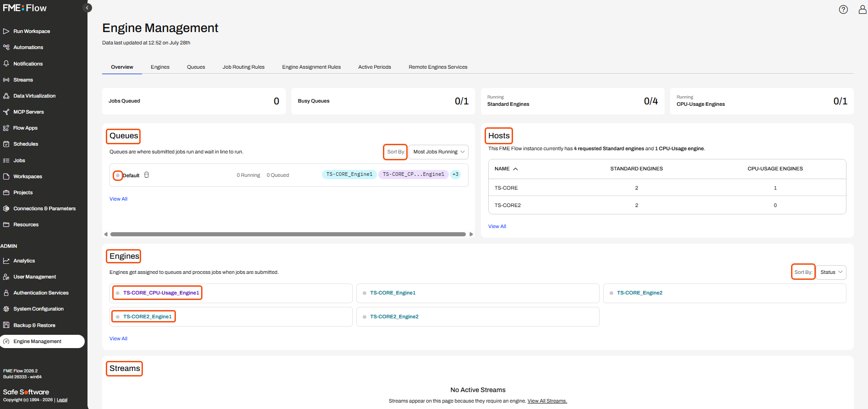The width and height of the screenshot is (868, 409).
Task: Click the TS-CORE host name cell
Action: (x=506, y=188)
